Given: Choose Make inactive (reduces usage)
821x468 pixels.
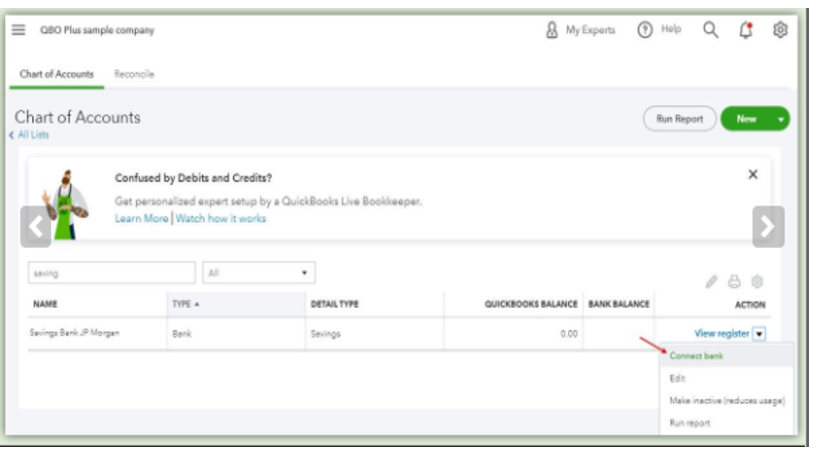Looking at the screenshot, I should point(727,400).
